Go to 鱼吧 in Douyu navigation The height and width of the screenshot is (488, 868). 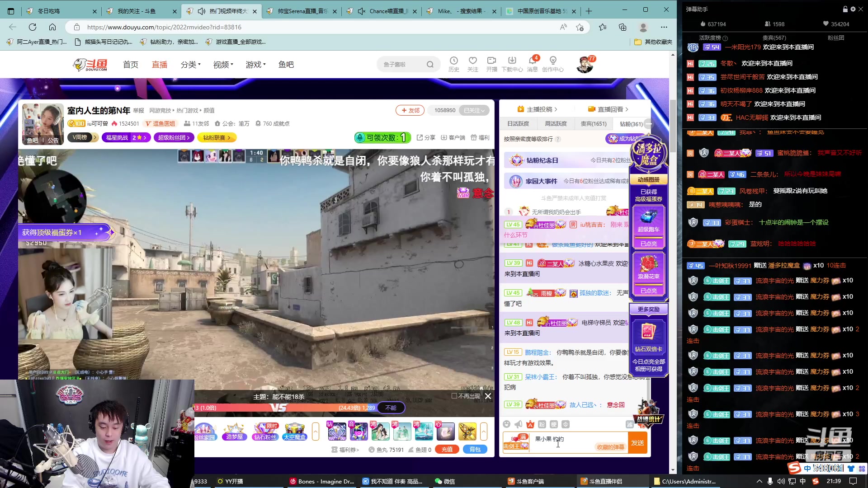coord(286,65)
